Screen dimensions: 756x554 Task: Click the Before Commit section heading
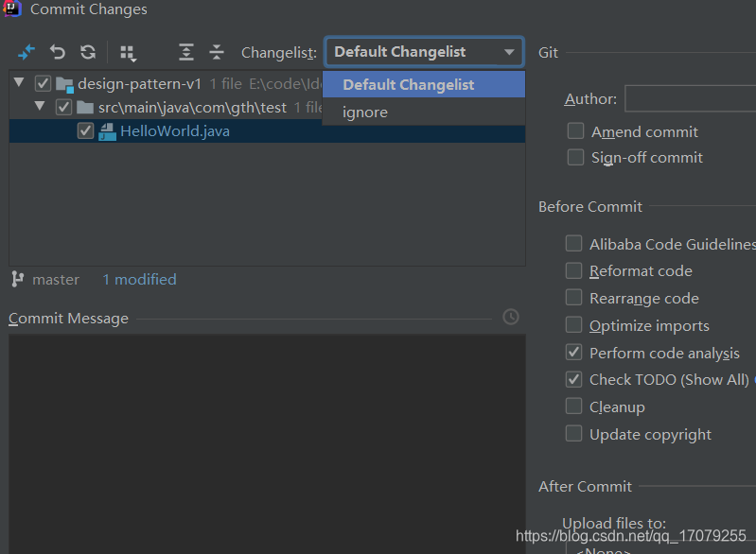coord(590,207)
